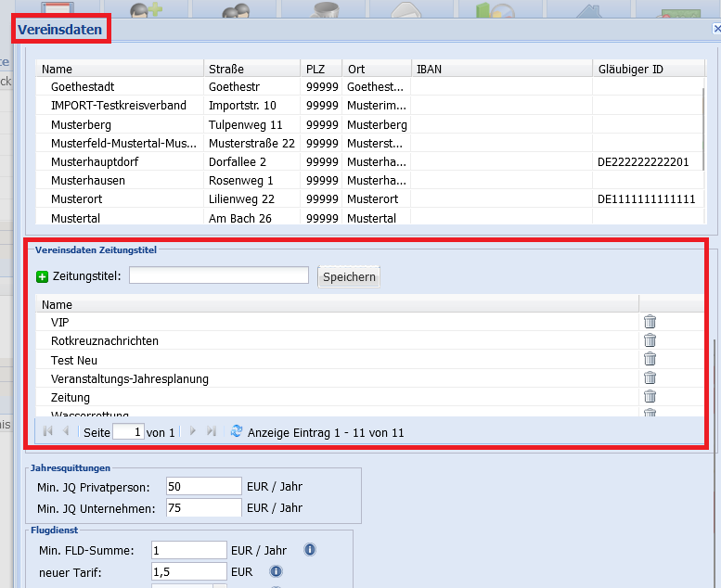Delete the VIP newspaper title entry
Screen dimensions: 721x588
tap(650, 321)
